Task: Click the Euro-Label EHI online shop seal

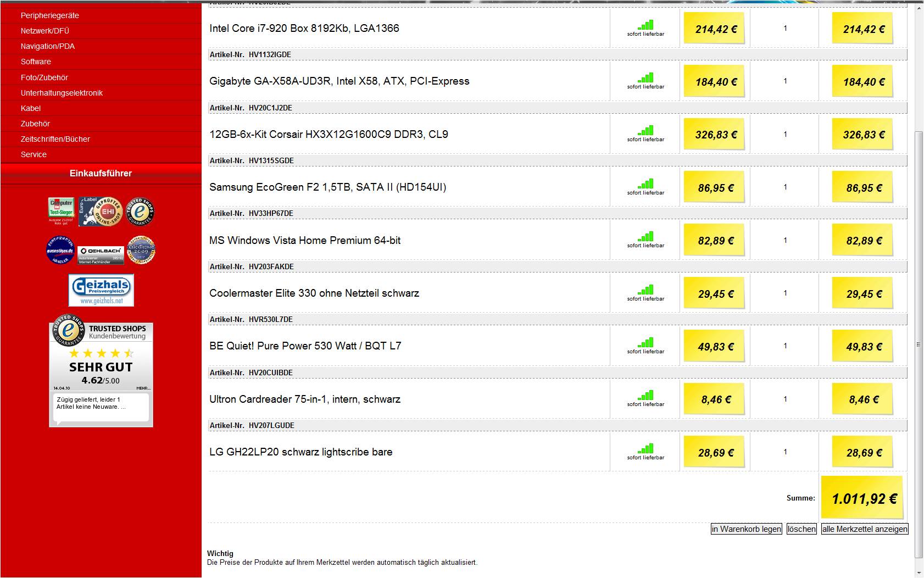Action: (x=101, y=212)
